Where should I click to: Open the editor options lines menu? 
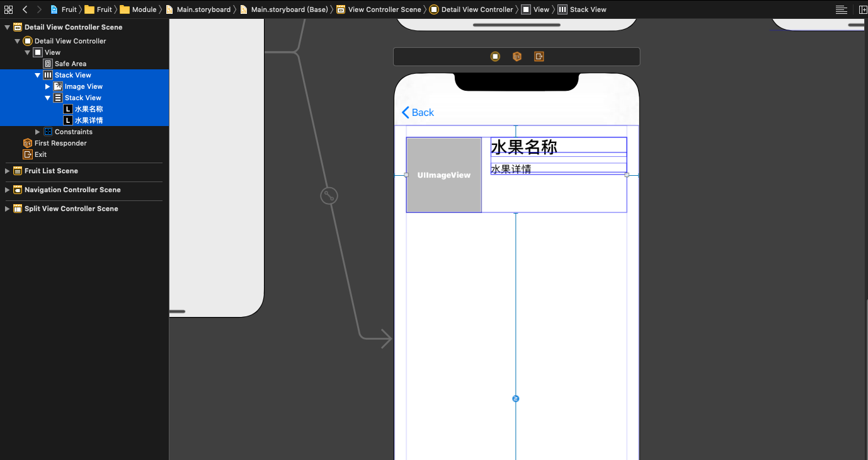click(841, 9)
